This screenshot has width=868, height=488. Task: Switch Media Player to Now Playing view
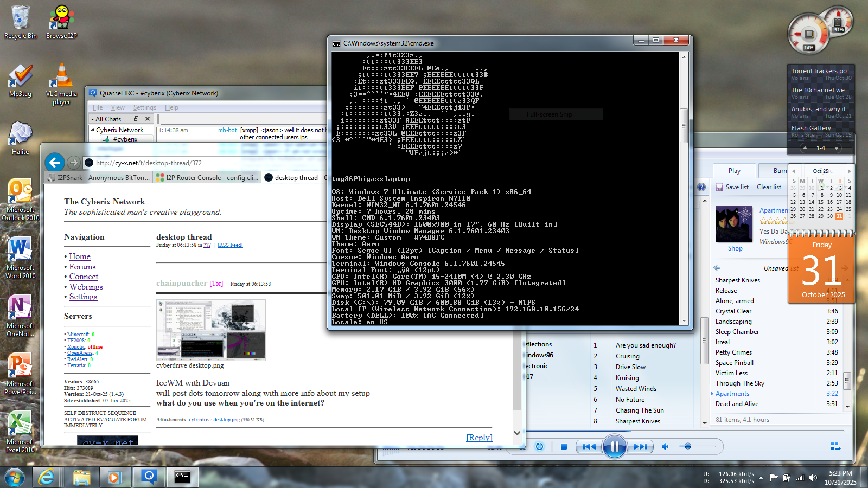point(835,447)
